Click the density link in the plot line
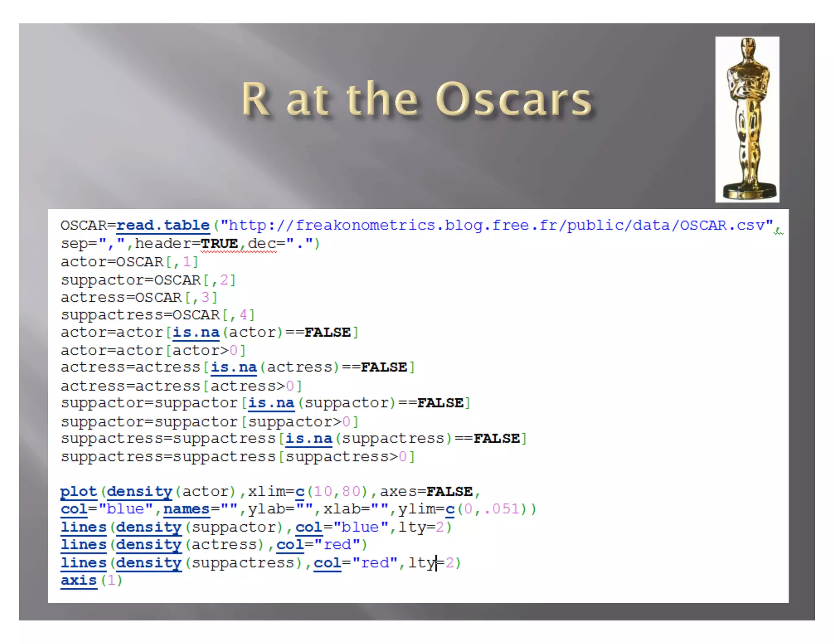Viewport: 834px width, 644px height. tap(139, 491)
